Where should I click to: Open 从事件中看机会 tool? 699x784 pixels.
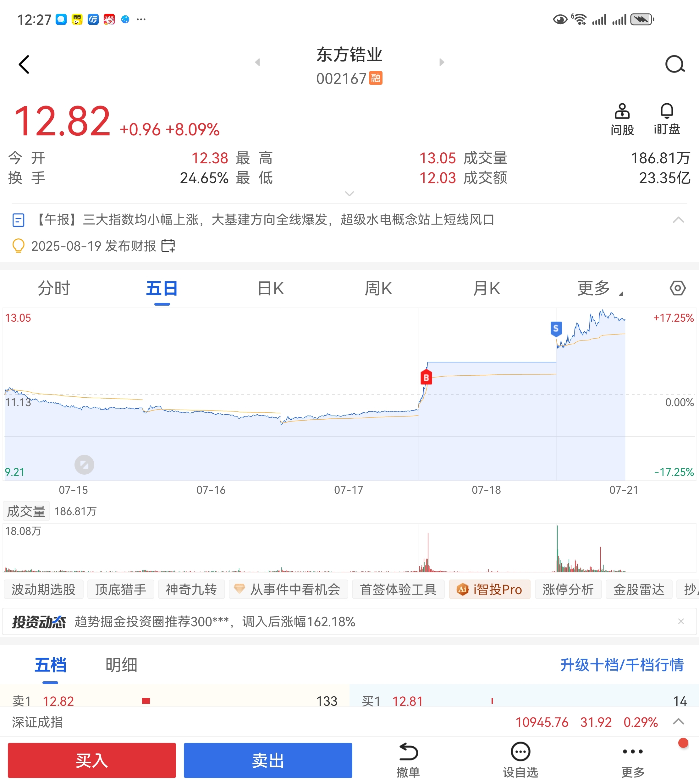click(289, 590)
